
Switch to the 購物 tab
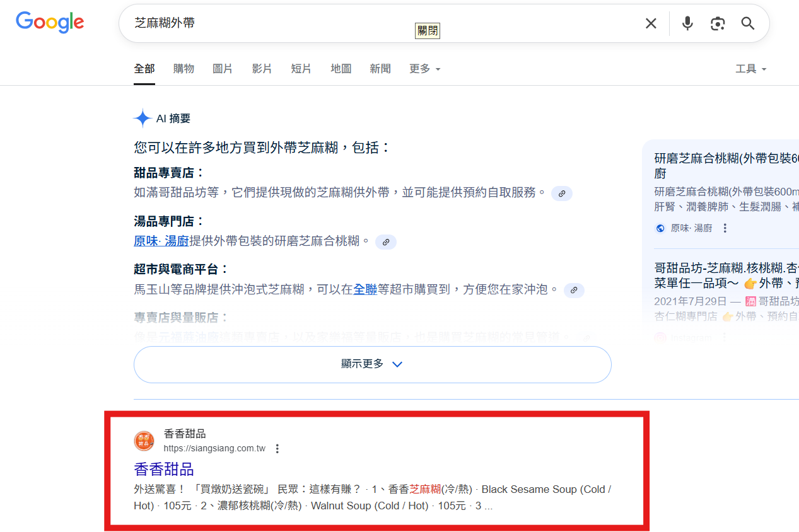point(184,69)
